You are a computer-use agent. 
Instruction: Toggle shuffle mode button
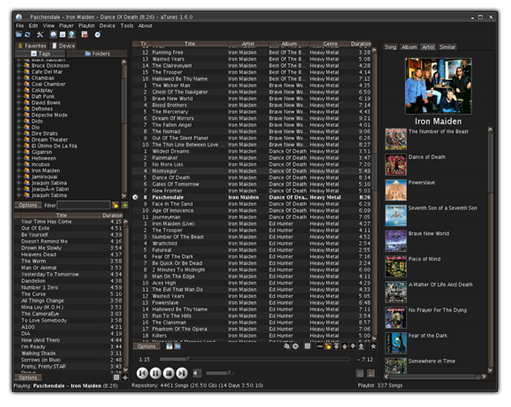(x=360, y=373)
